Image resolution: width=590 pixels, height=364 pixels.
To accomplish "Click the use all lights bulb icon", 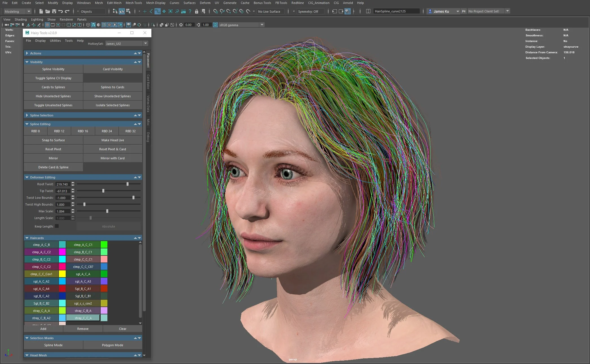I will click(x=115, y=25).
